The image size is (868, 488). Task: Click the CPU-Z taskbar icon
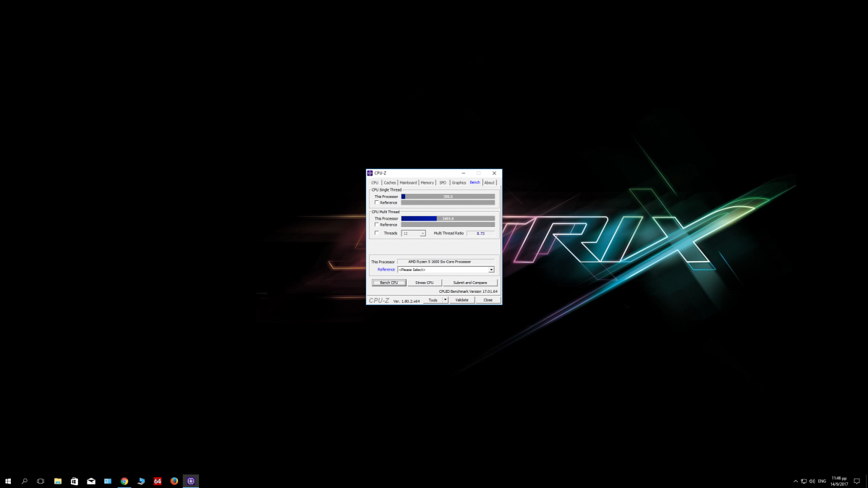pos(191,481)
